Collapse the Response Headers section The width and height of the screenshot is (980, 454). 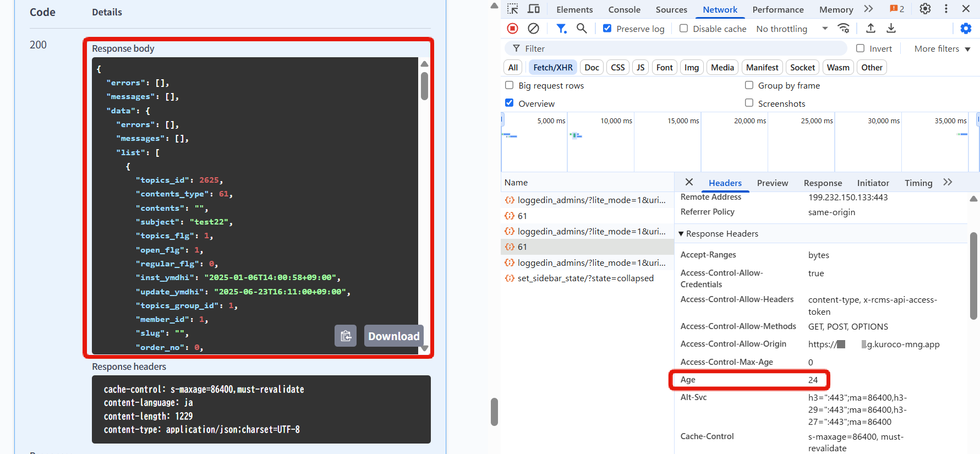(x=681, y=234)
